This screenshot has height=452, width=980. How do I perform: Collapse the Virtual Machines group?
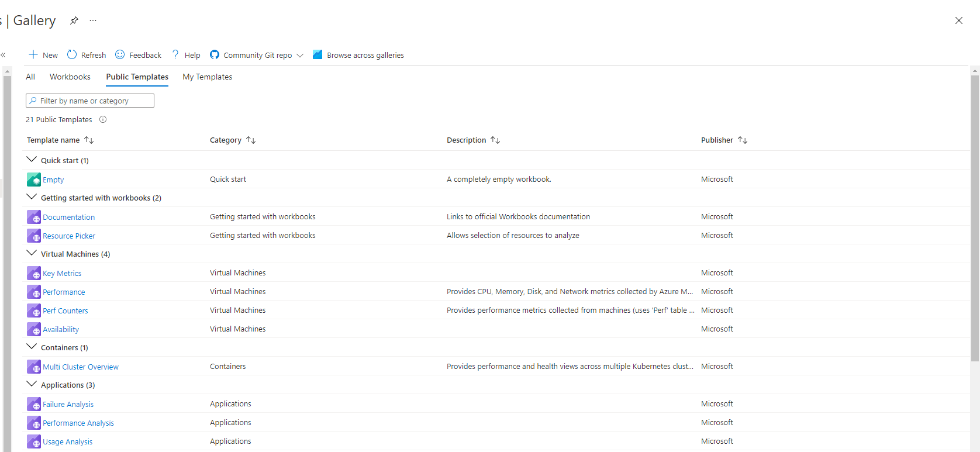[x=32, y=253]
